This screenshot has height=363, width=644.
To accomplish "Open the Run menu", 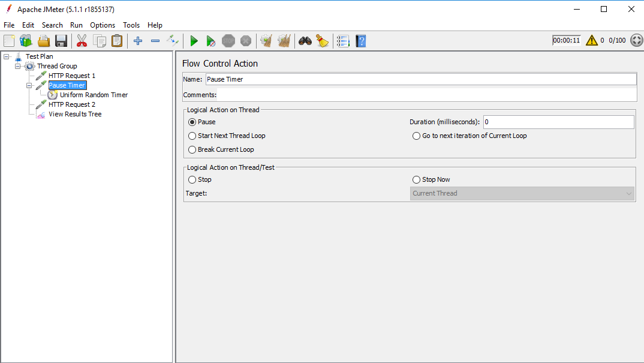I will click(76, 25).
